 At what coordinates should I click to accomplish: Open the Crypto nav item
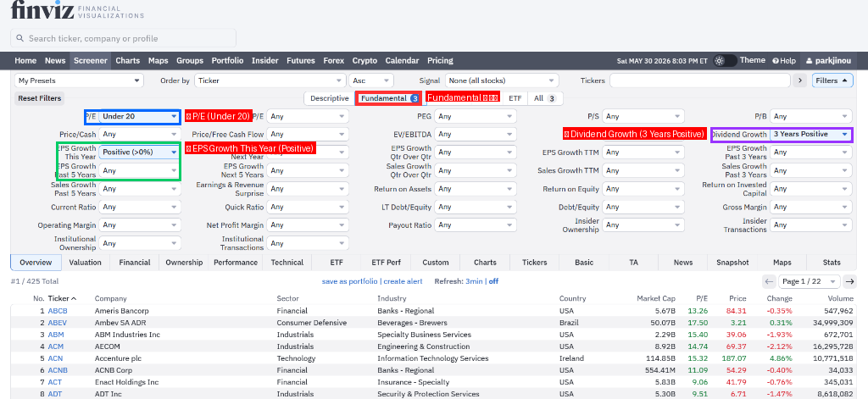(x=364, y=61)
